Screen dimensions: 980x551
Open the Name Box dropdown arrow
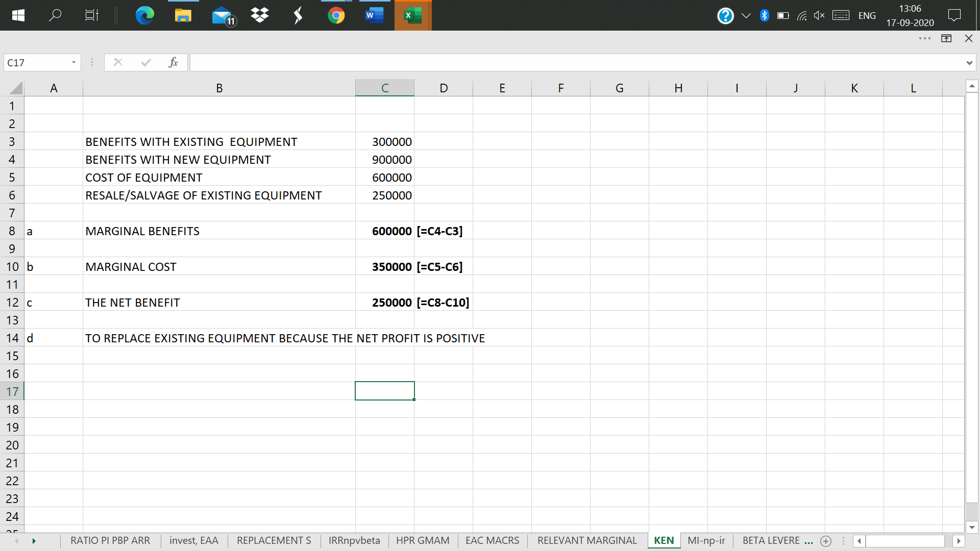(x=73, y=62)
